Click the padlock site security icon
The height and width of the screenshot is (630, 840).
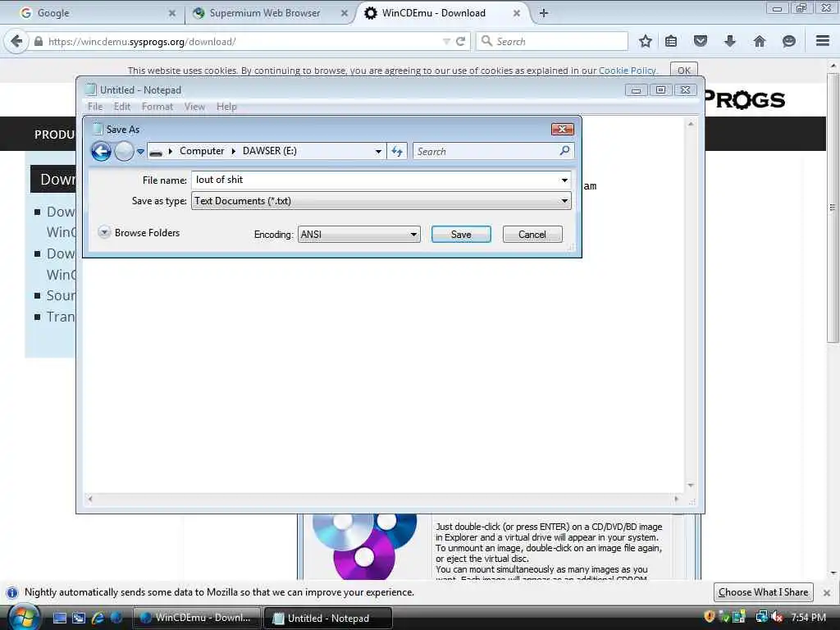point(38,41)
